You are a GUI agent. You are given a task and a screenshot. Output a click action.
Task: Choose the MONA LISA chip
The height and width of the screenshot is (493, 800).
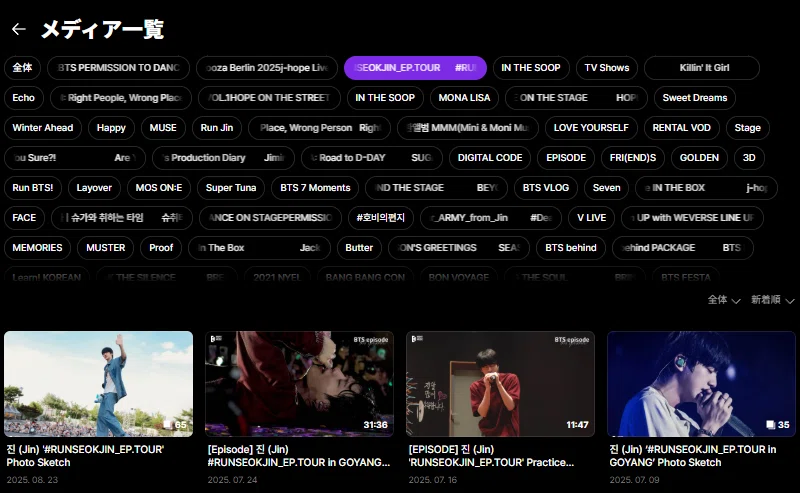[x=464, y=98]
